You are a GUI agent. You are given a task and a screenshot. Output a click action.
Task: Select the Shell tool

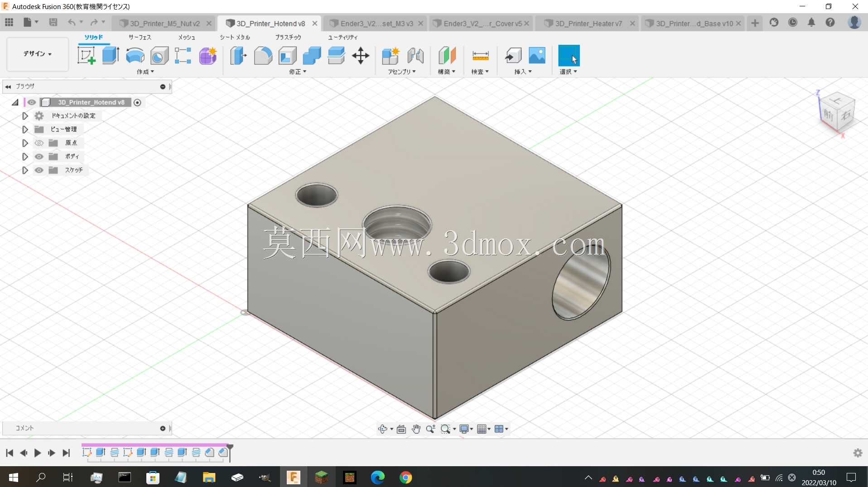[287, 56]
